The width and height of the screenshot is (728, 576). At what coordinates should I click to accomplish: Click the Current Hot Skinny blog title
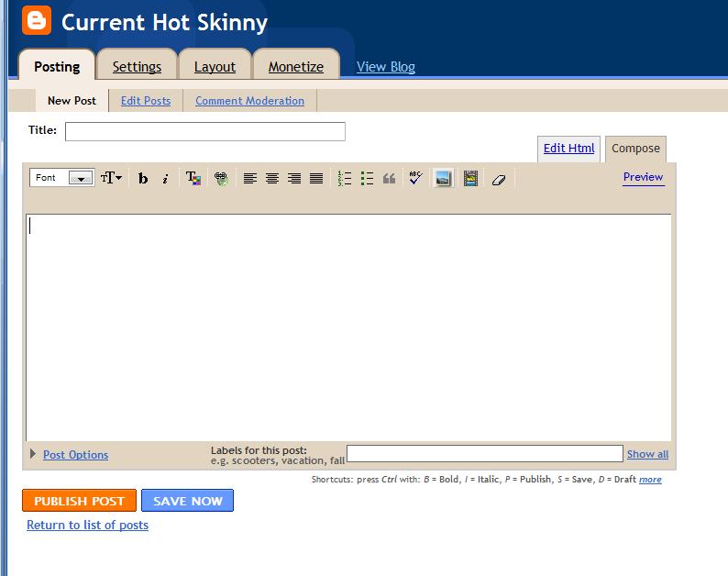click(x=164, y=22)
